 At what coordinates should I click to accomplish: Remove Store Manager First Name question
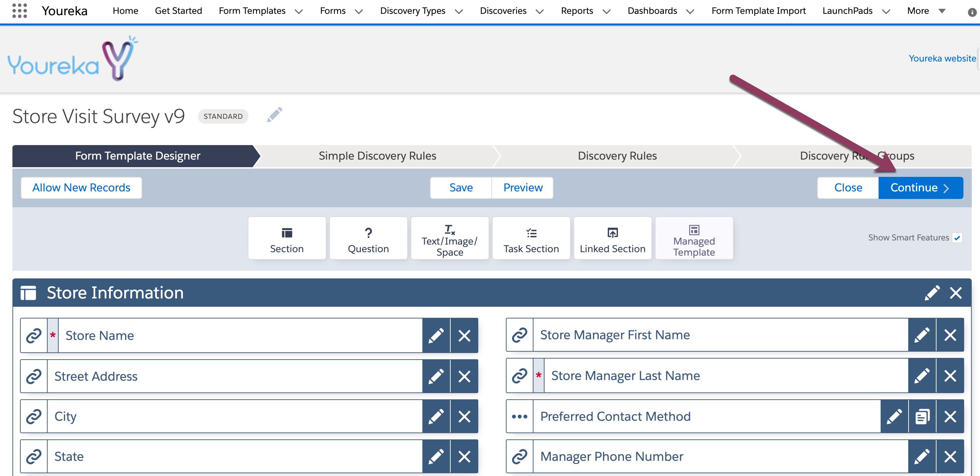coord(950,335)
